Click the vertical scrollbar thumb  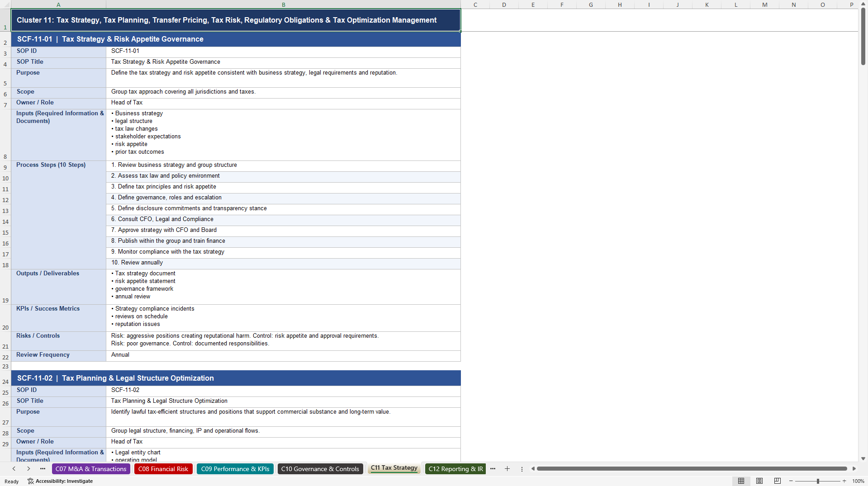(863, 37)
